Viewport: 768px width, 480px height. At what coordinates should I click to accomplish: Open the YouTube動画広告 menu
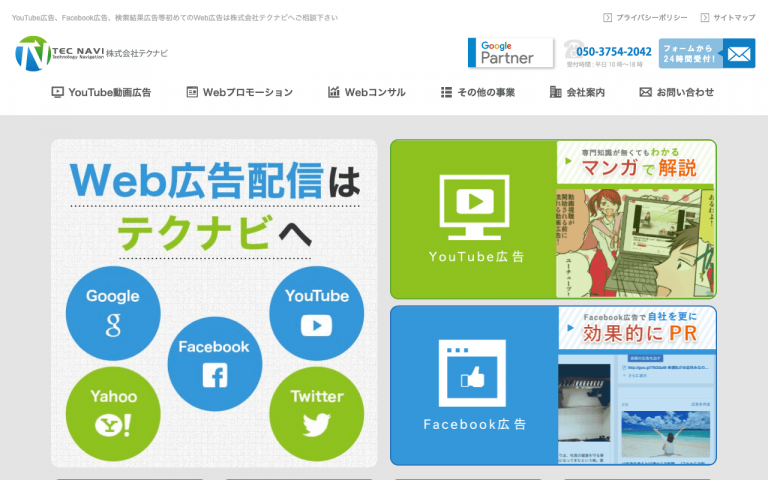[101, 92]
